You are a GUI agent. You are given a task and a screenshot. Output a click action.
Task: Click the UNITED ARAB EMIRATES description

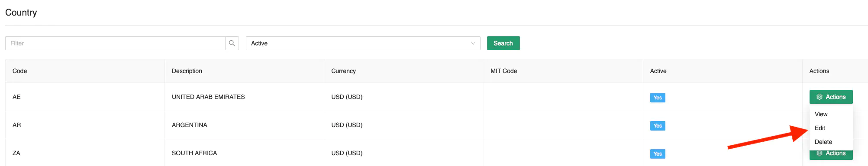(208, 97)
